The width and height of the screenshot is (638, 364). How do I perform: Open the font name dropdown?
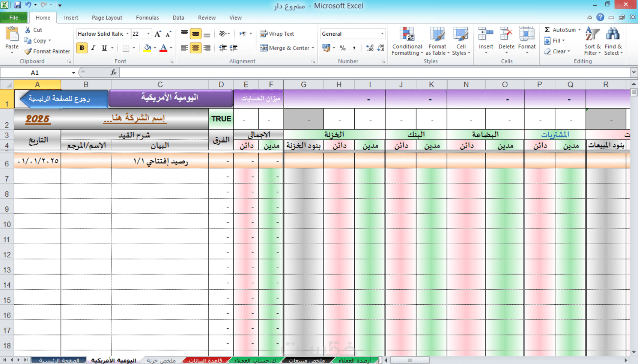click(127, 34)
